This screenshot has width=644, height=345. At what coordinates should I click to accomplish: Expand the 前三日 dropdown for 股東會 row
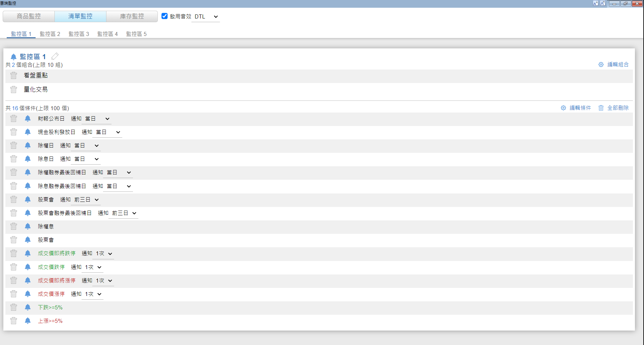[x=86, y=200]
